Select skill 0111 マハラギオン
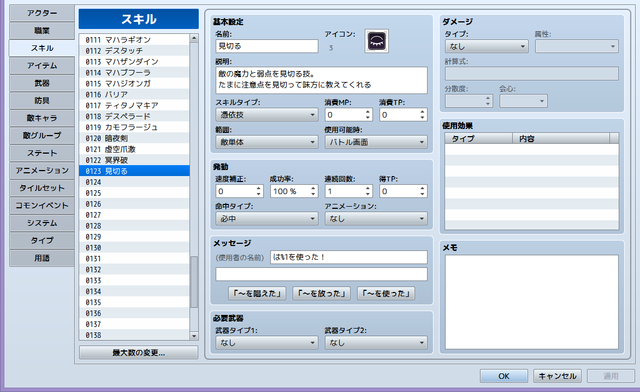640x392 pixels. [x=134, y=40]
